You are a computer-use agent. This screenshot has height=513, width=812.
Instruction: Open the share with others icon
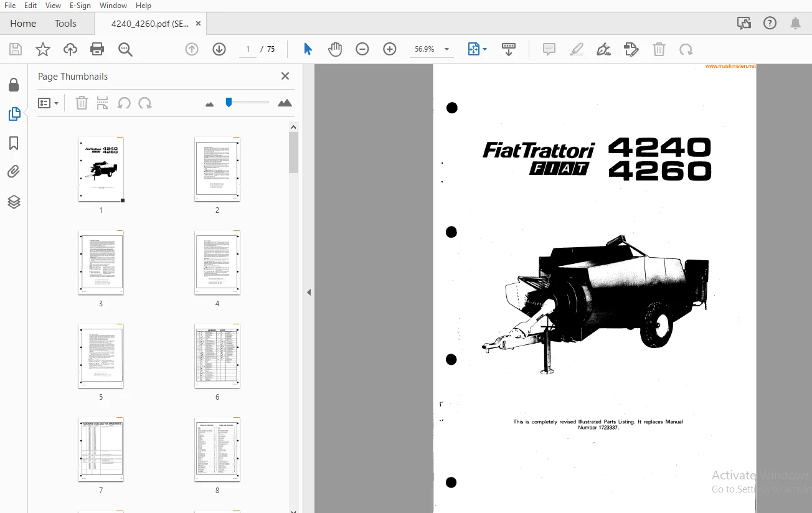(x=744, y=24)
